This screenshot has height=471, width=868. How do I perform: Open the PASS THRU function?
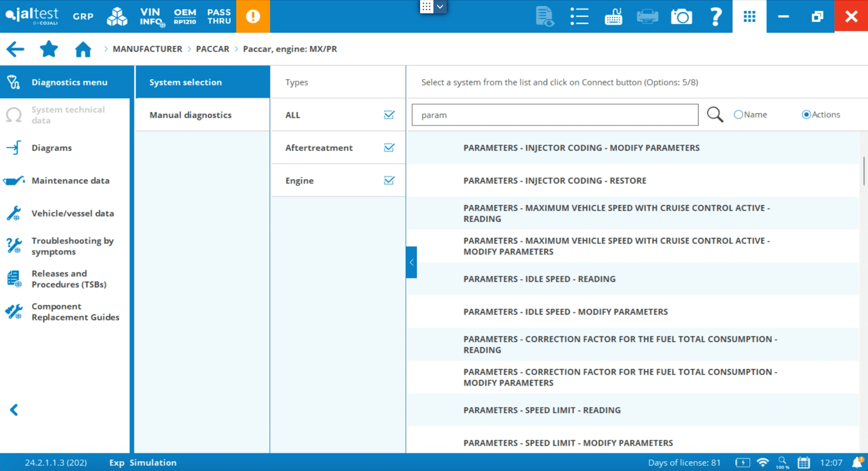[219, 16]
